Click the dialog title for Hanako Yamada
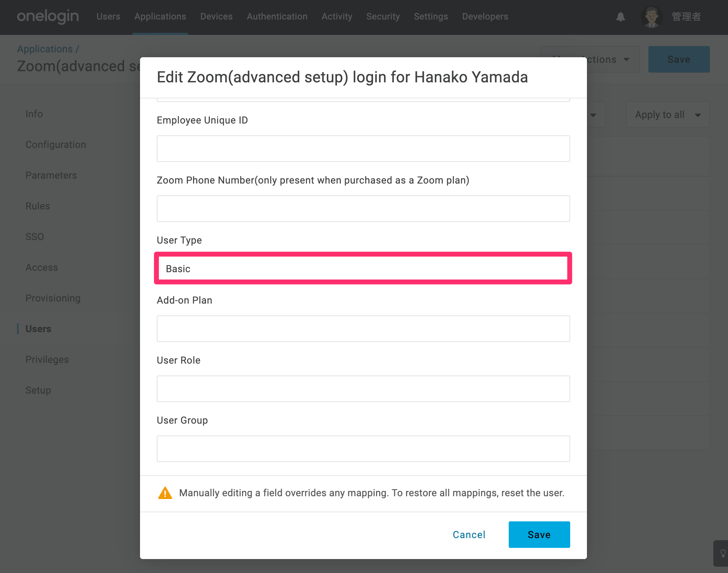Screen dimensions: 728x573 (342, 77)
